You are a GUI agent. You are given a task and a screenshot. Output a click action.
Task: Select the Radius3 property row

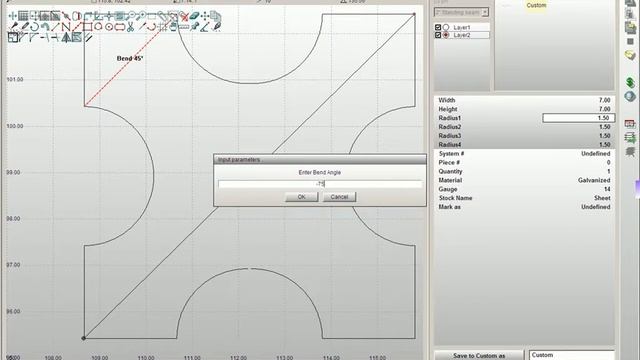[x=524, y=136]
